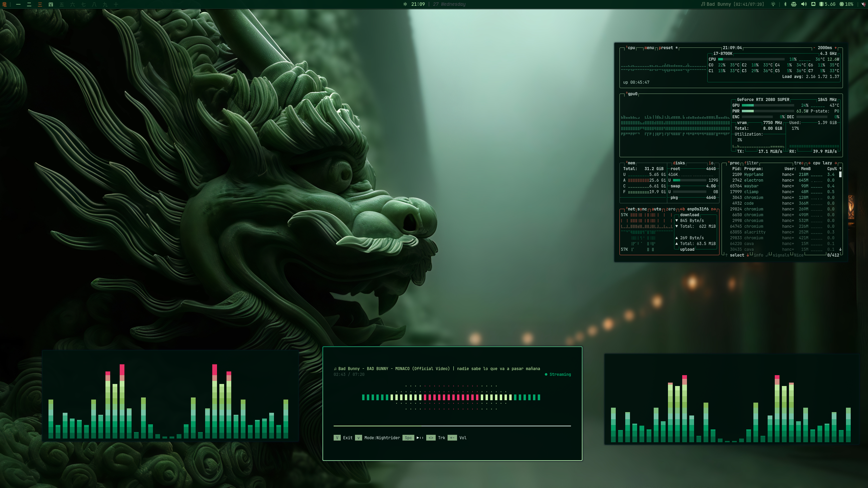Switch to workspace 八 in top bar
This screenshot has width=868, height=488.
point(94,4)
